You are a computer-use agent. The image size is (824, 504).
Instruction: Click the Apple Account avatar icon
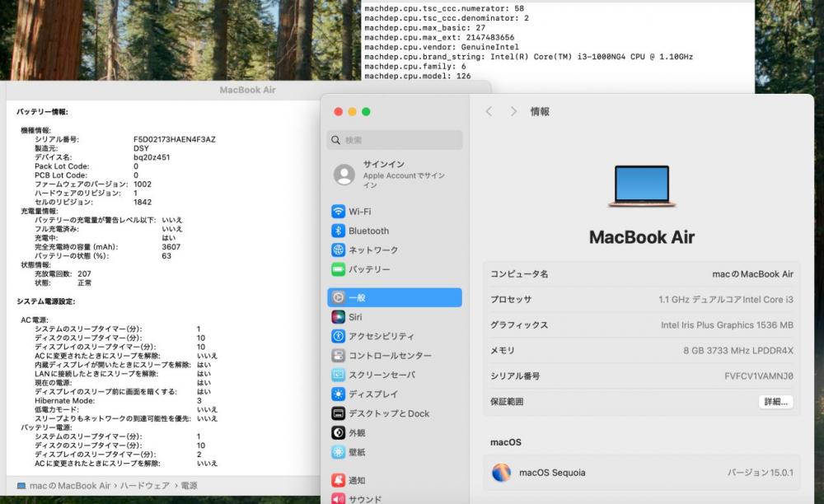(344, 175)
